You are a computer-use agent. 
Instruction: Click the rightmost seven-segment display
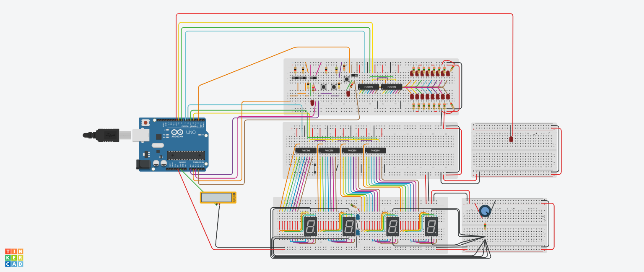pos(431,226)
